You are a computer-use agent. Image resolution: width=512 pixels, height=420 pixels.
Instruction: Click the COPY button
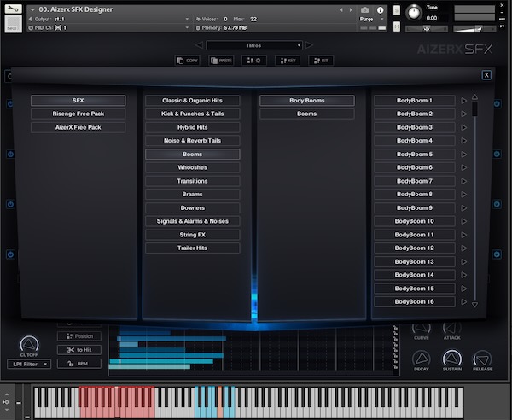[188, 61]
